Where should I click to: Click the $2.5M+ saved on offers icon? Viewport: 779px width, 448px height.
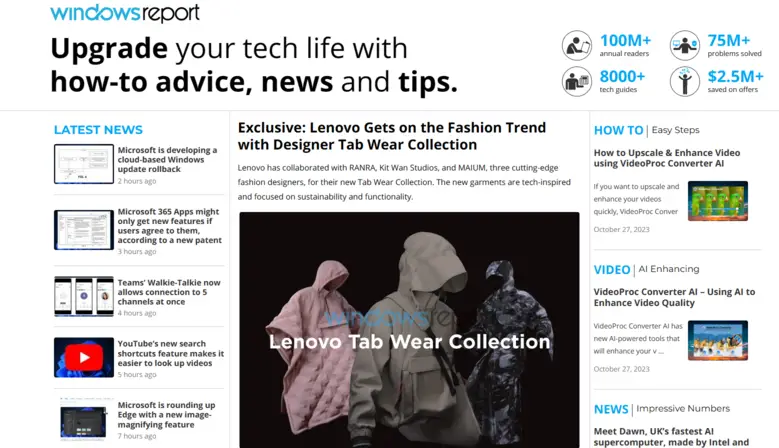pyautogui.click(x=685, y=81)
